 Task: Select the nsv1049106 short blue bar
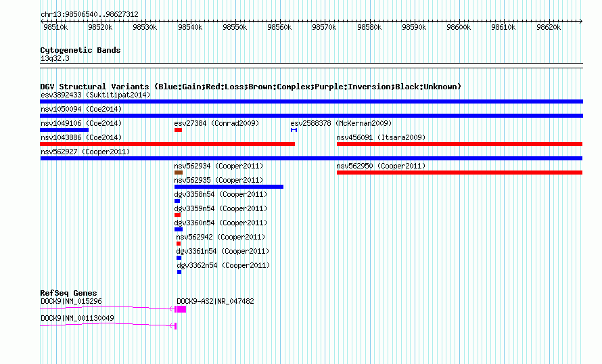coord(64,130)
